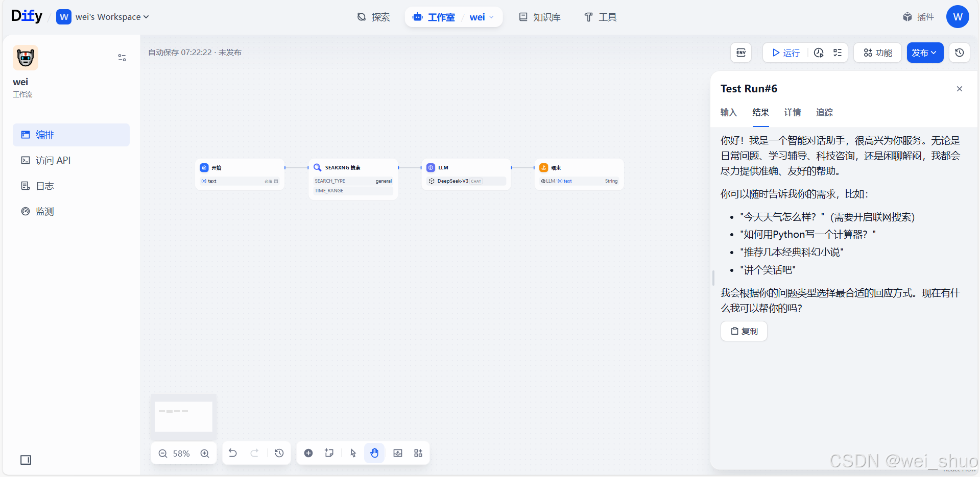Open the 监测 monitoring section
The width and height of the screenshot is (980, 477).
[x=71, y=211]
